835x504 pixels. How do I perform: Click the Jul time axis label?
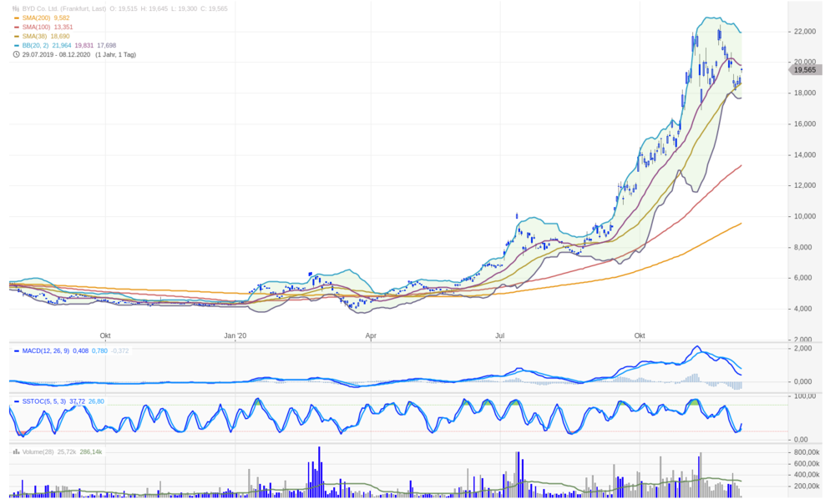pyautogui.click(x=499, y=335)
